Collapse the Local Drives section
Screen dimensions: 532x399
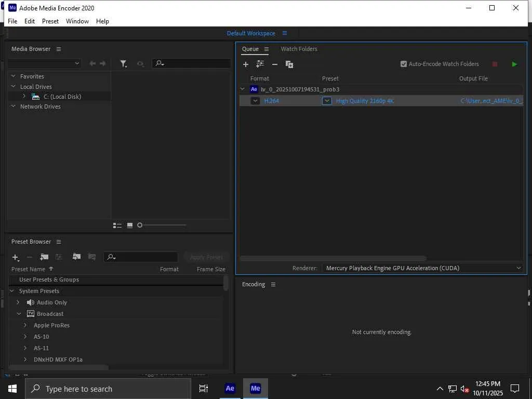pos(13,86)
